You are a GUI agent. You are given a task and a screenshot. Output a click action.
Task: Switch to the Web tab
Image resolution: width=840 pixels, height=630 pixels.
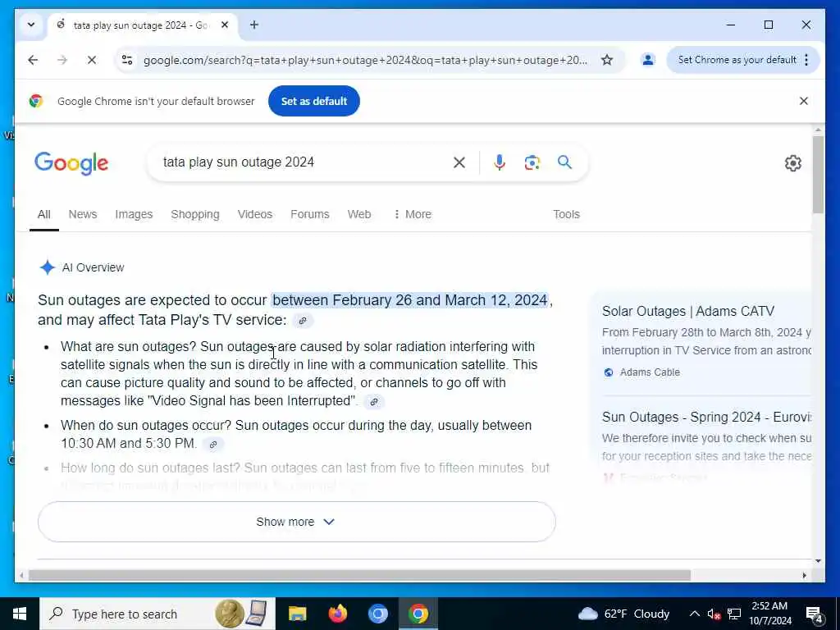coord(359,214)
